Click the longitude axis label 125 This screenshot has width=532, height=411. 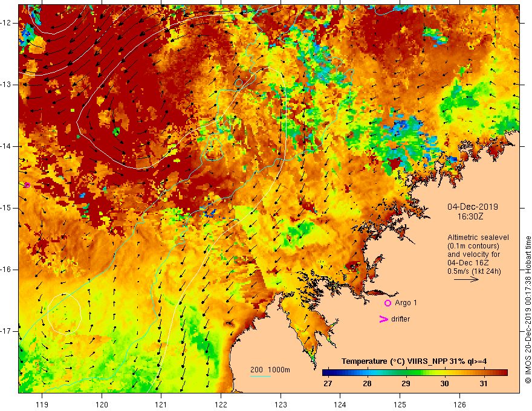[400, 404]
